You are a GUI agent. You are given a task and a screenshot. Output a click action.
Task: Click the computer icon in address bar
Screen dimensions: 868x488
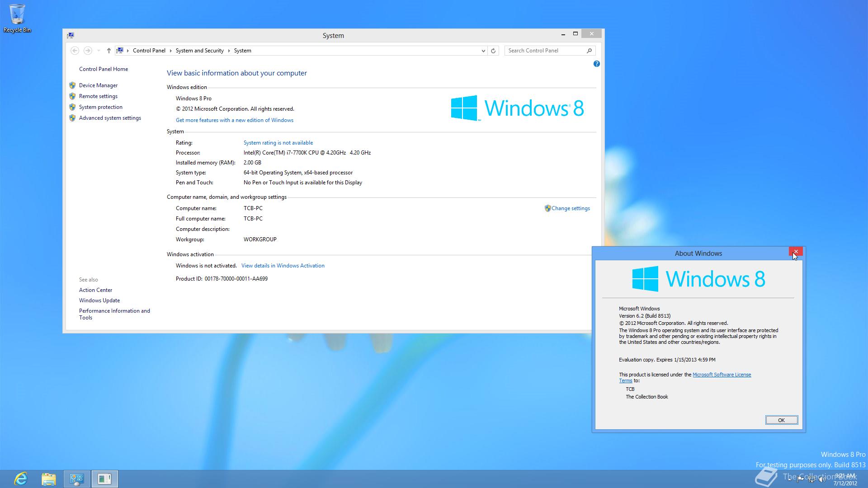[120, 51]
